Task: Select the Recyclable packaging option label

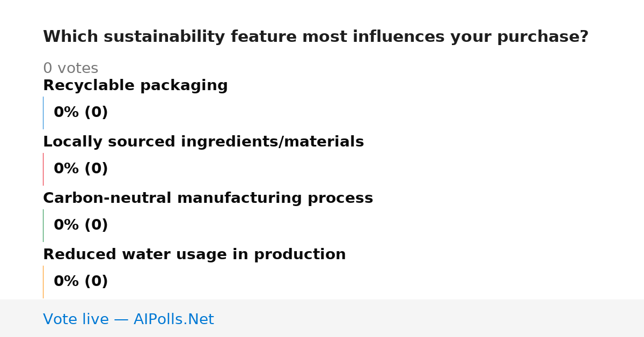Action: 135,86
